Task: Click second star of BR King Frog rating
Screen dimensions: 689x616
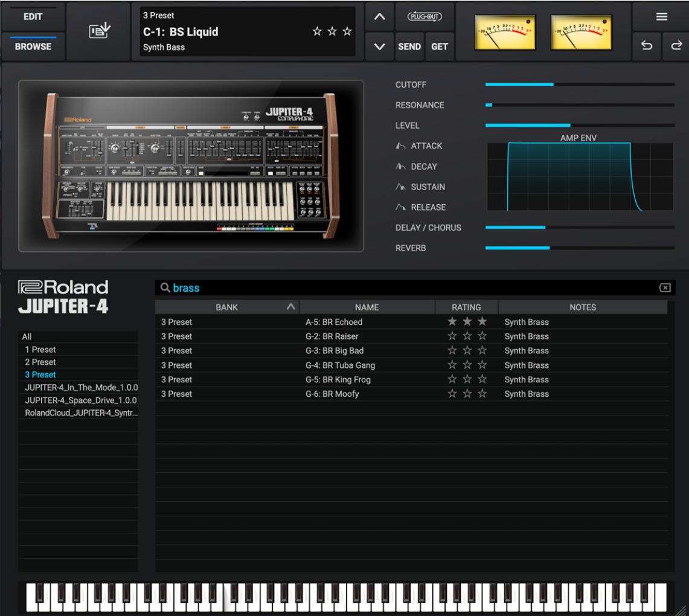Action: tap(467, 379)
